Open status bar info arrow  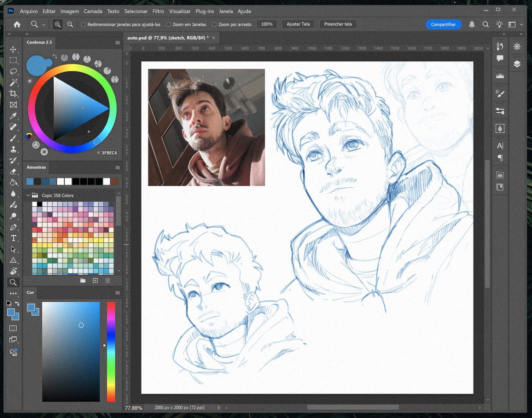219,407
